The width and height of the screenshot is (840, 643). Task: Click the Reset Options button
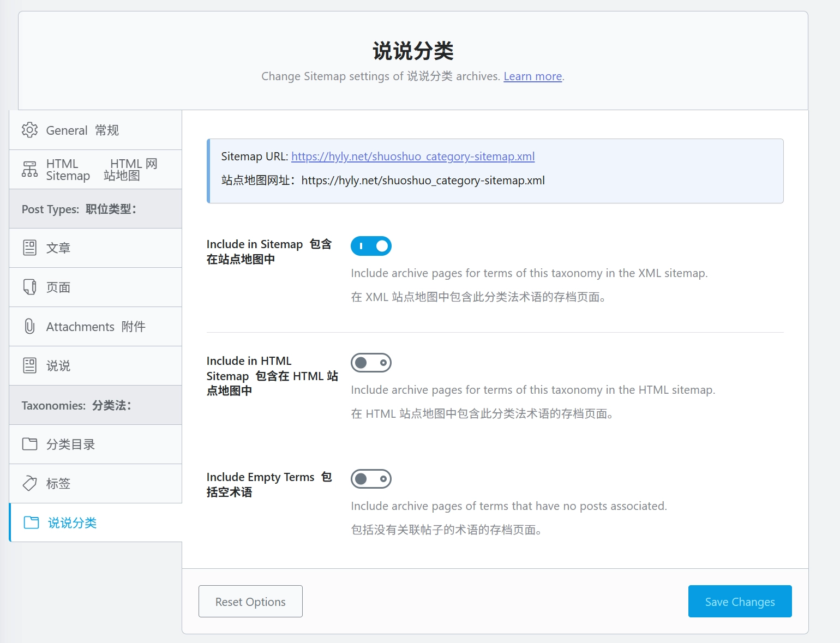coord(250,602)
